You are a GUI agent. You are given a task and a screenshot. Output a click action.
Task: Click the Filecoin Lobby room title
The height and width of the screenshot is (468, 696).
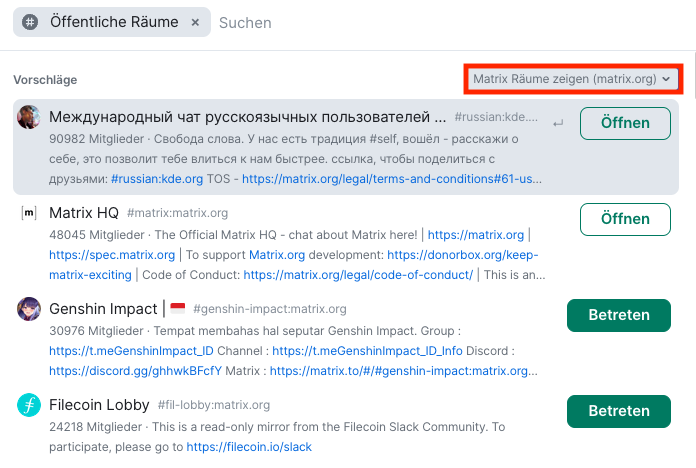(x=99, y=405)
